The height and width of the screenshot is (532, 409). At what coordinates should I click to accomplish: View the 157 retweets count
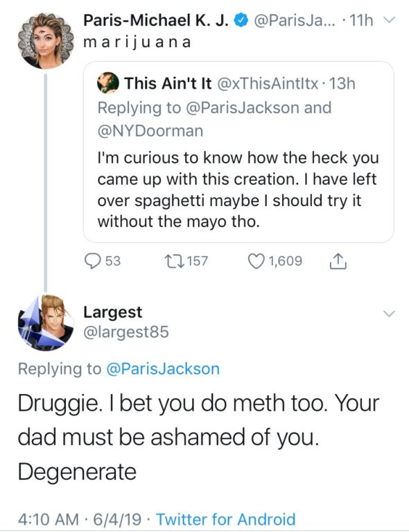pos(198,261)
